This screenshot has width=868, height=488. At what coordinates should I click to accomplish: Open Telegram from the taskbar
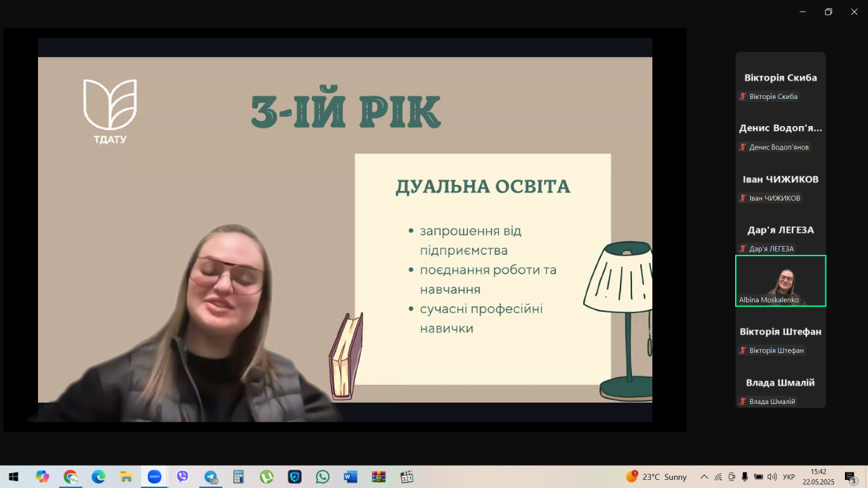coord(210,476)
